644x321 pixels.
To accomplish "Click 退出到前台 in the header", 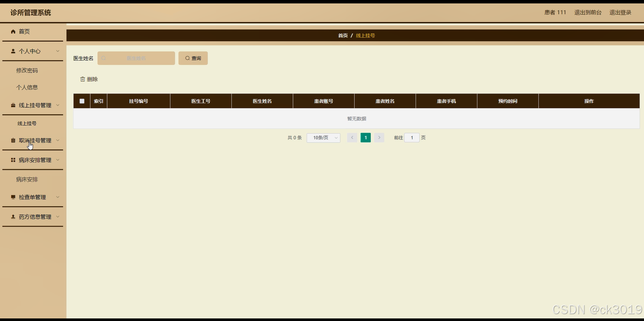I will coord(588,12).
